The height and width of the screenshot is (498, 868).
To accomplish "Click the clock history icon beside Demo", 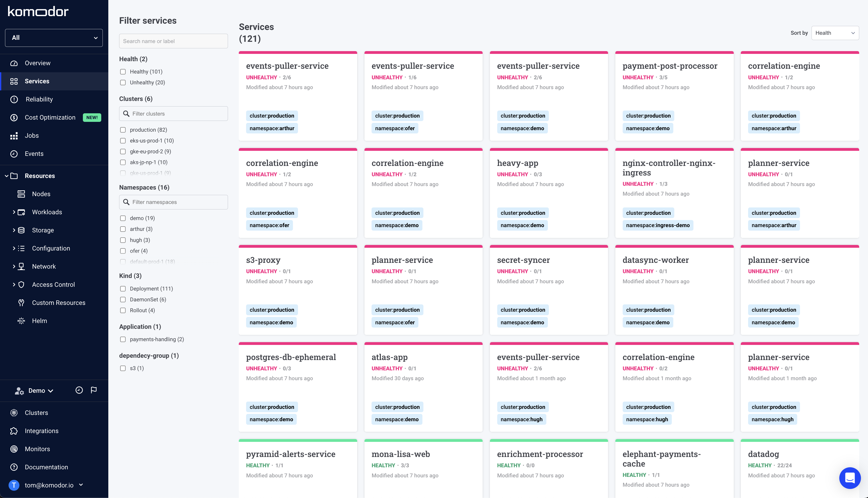I will [x=79, y=390].
